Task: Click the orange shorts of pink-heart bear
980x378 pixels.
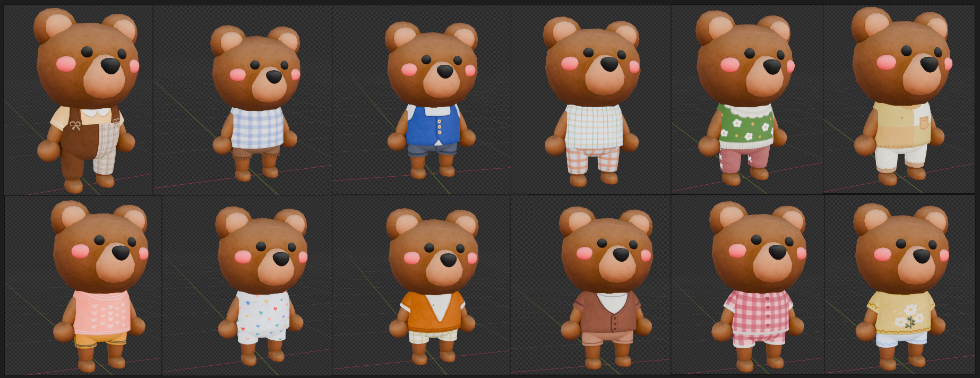Action: coord(100,338)
